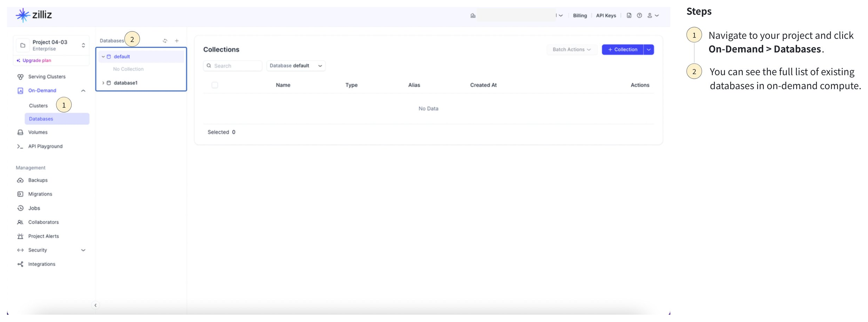868x322 pixels.
Task: Click the Volumes drive icon
Action: 20,132
